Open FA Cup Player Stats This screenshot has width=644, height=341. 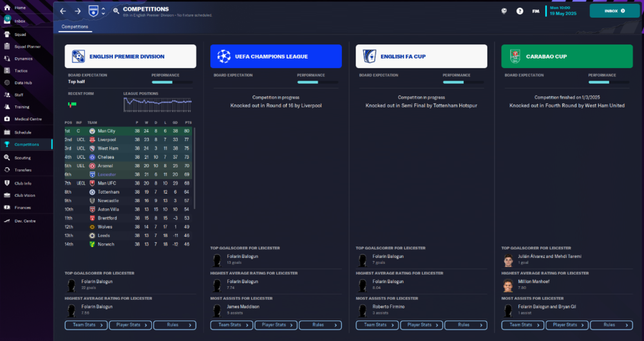tap(421, 325)
